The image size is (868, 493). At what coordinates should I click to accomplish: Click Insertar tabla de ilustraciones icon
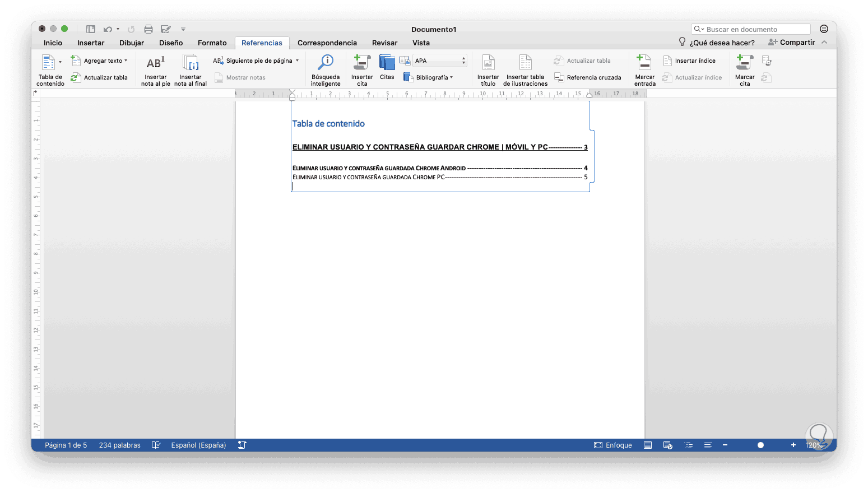pyautogui.click(x=525, y=62)
